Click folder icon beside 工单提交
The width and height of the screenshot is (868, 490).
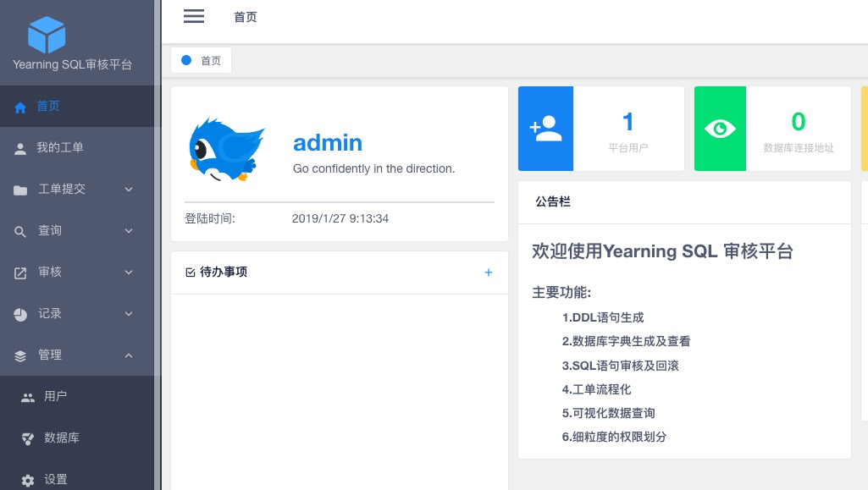20,190
